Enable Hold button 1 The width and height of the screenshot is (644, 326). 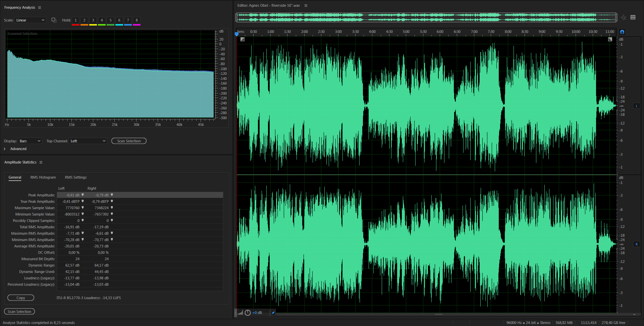tap(75, 20)
